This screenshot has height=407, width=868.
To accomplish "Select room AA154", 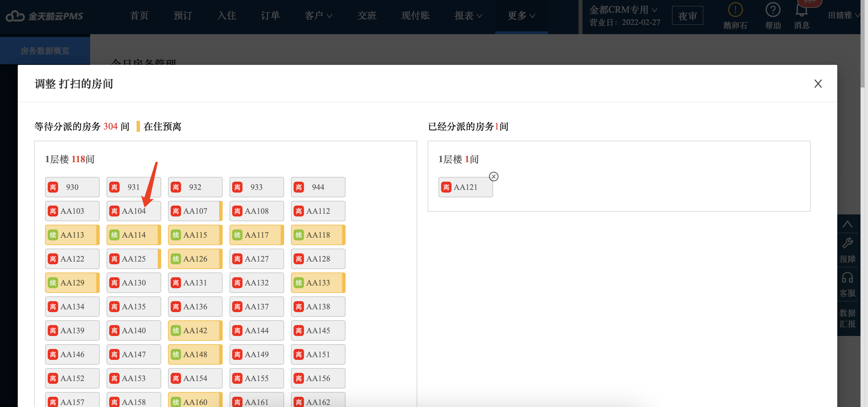I will [x=195, y=378].
